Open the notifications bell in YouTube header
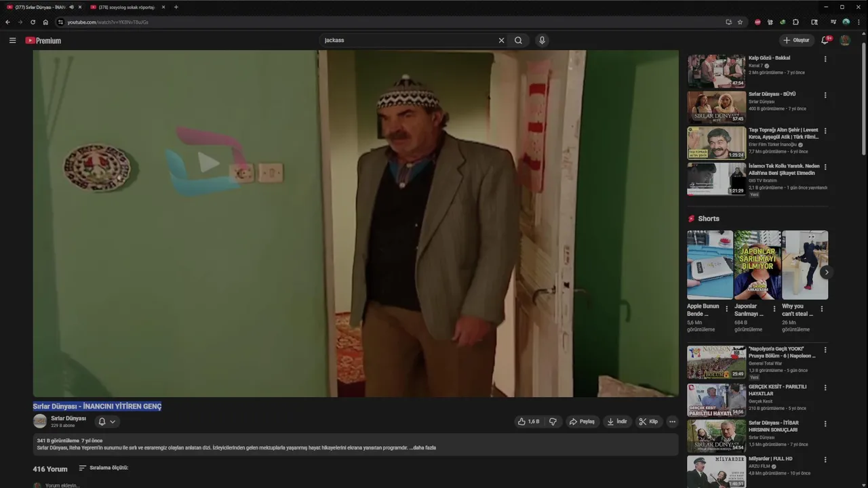This screenshot has height=488, width=868. point(825,41)
